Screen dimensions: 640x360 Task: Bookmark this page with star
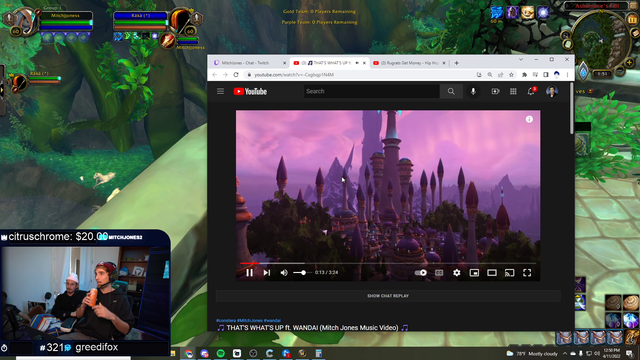pos(511,75)
